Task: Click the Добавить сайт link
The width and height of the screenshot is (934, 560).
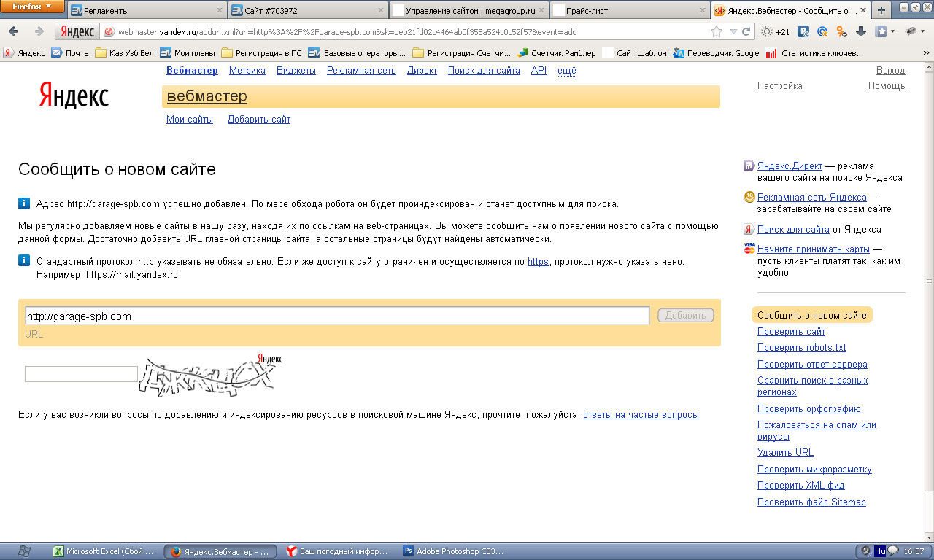Action: [259, 119]
